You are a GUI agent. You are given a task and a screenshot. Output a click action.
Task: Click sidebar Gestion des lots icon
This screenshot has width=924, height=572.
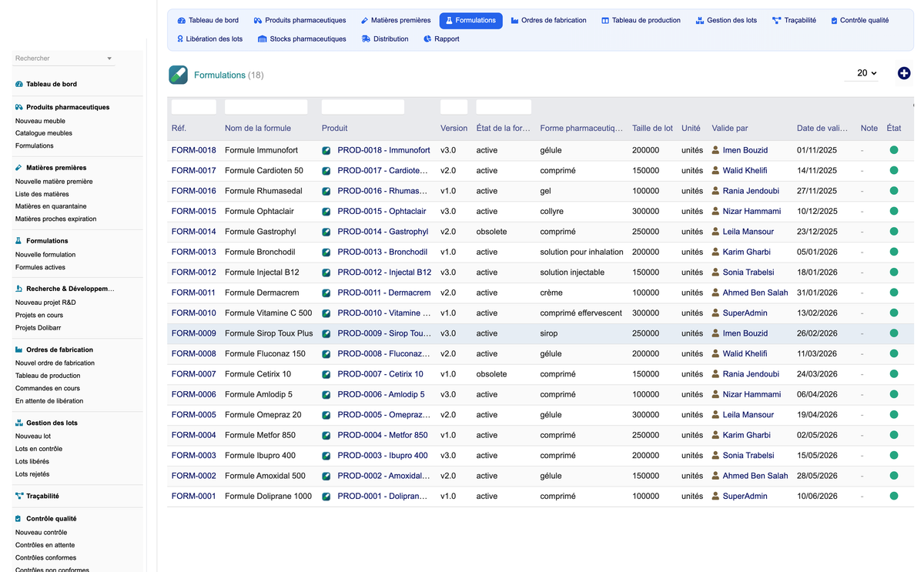(19, 423)
